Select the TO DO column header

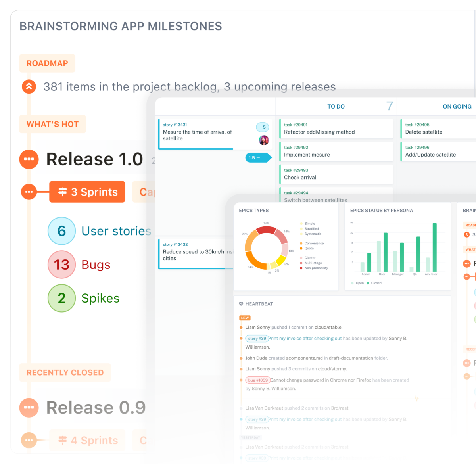pyautogui.click(x=336, y=107)
